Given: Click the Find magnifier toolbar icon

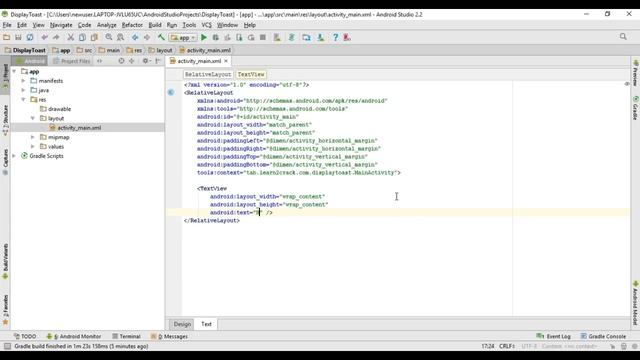Looking at the screenshot, I should pyautogui.click(x=109, y=37).
